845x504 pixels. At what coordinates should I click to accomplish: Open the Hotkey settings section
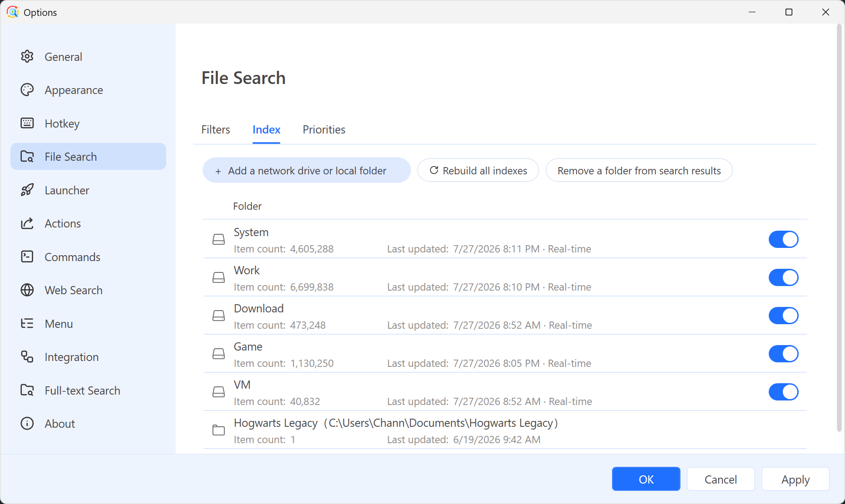[x=88, y=124]
